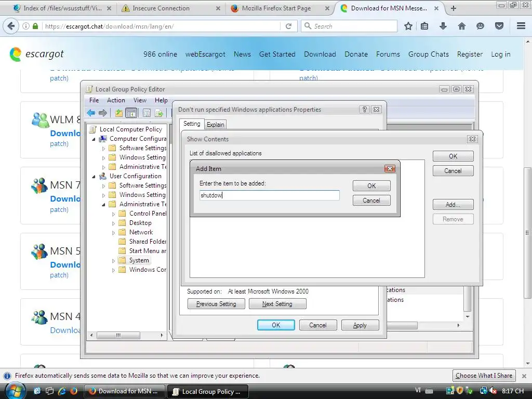Screen dimensions: 532x399
Task: Open the Group Chats link on escargot
Action: (x=429, y=54)
